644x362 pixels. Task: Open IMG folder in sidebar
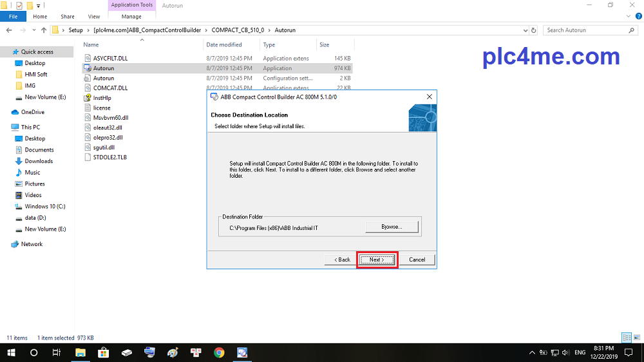[x=30, y=86]
